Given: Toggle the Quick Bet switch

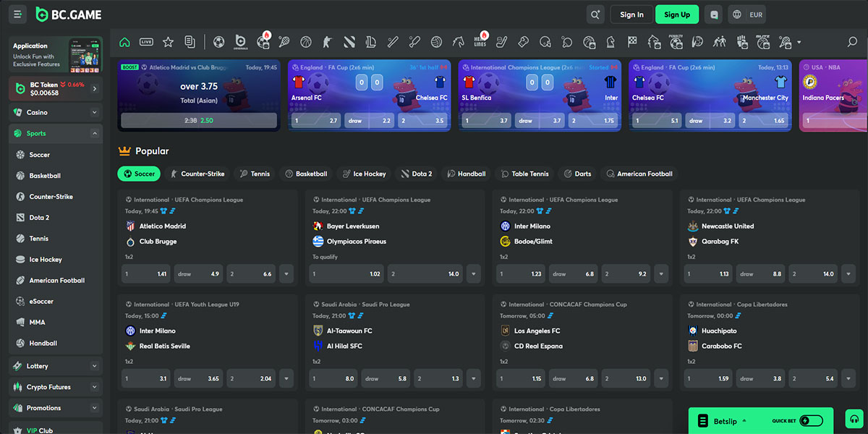Looking at the screenshot, I should 811,420.
